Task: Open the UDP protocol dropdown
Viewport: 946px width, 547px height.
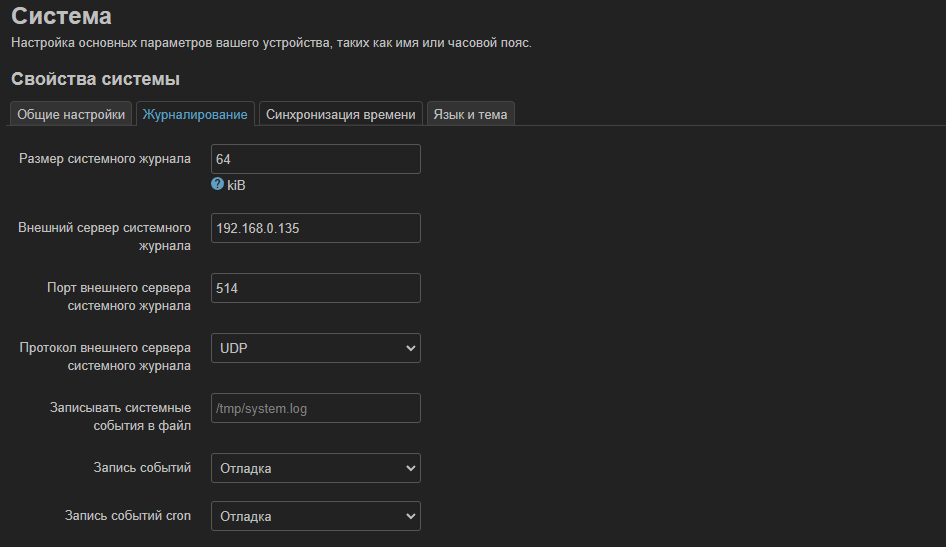Action: [x=316, y=348]
